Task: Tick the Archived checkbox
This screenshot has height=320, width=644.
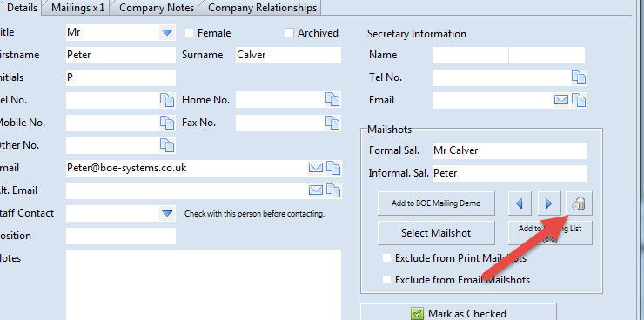Action: coord(289,33)
